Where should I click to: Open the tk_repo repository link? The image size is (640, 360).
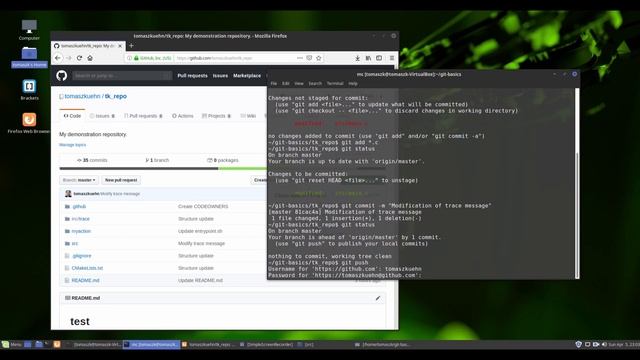coord(116,96)
